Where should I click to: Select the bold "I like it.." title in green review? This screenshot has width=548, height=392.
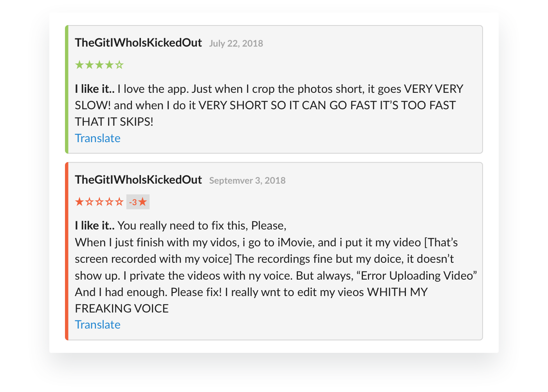(94, 89)
